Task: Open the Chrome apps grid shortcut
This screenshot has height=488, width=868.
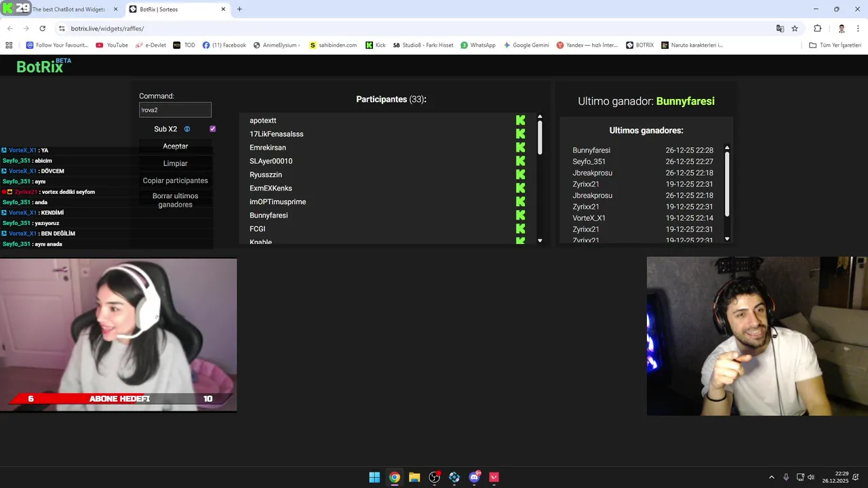Action: click(9, 45)
